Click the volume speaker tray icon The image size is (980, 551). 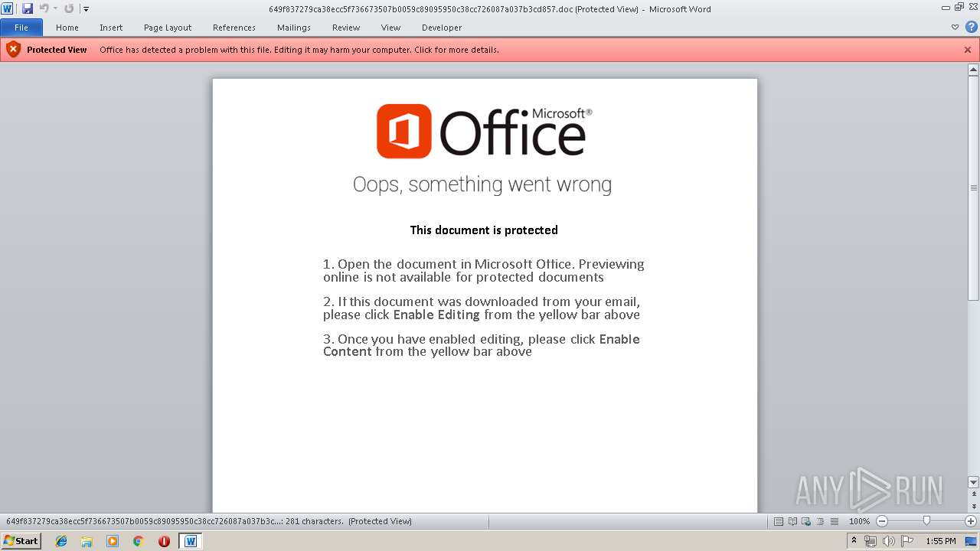[x=888, y=541]
